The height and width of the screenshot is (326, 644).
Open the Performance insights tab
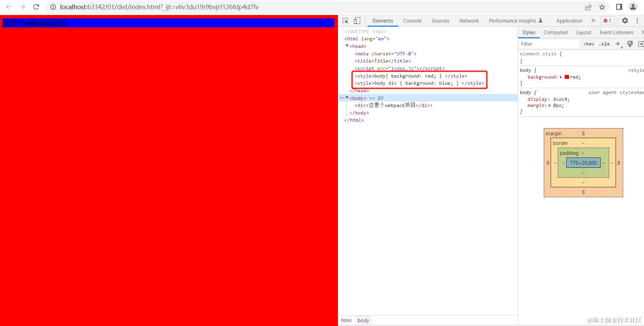[x=516, y=21]
